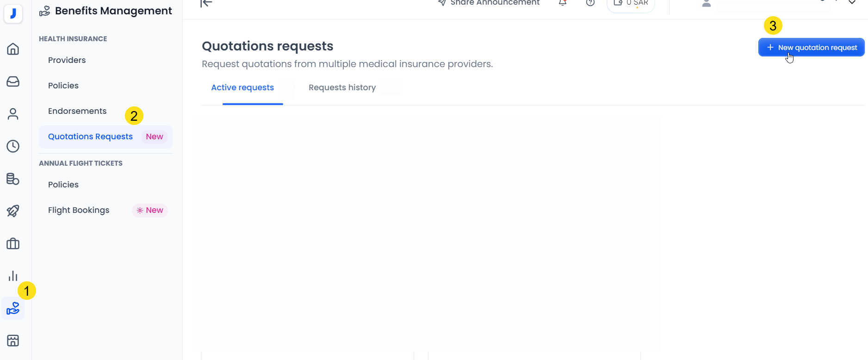The height and width of the screenshot is (360, 868).
Task: Open Providers under Health Insurance
Action: 67,60
